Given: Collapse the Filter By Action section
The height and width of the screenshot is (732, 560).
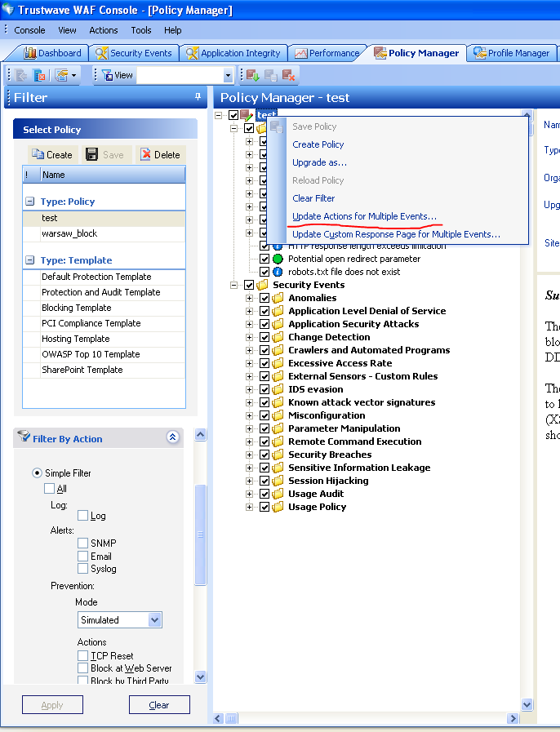Looking at the screenshot, I should click(172, 437).
